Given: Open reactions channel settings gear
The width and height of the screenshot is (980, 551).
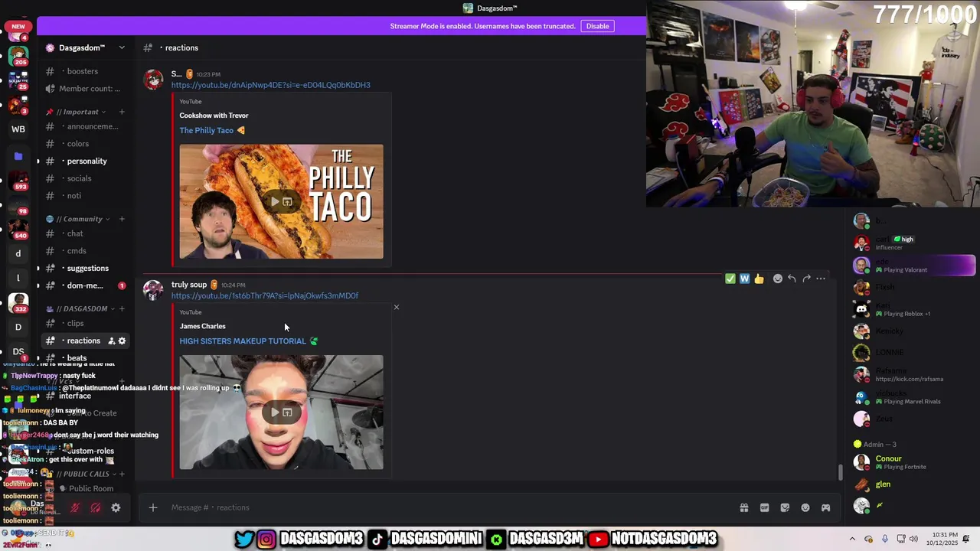Looking at the screenshot, I should (x=122, y=341).
